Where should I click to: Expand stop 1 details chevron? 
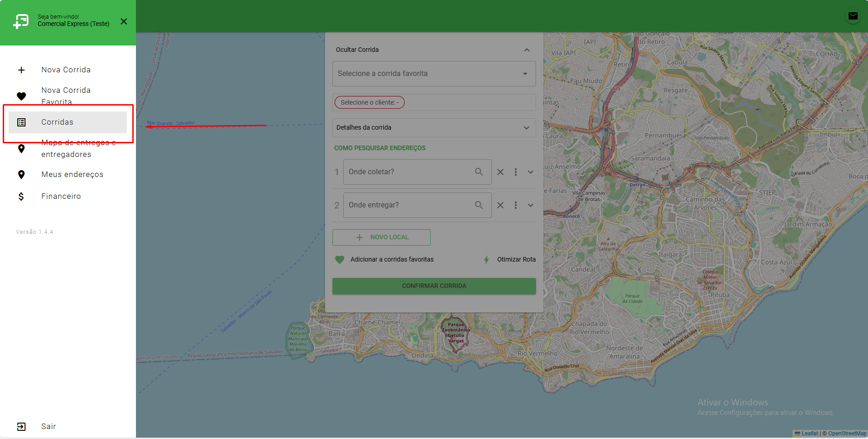531,172
